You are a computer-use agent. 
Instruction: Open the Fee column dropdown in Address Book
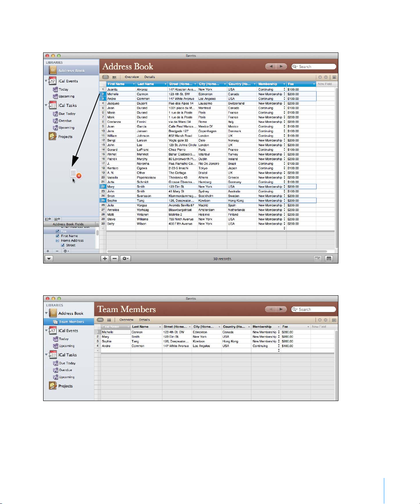pos(314,84)
